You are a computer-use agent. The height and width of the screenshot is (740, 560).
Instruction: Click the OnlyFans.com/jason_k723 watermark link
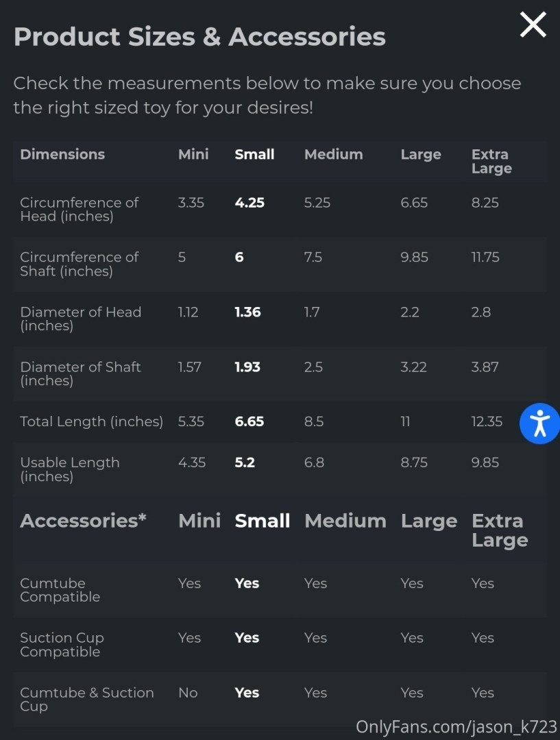tap(456, 726)
